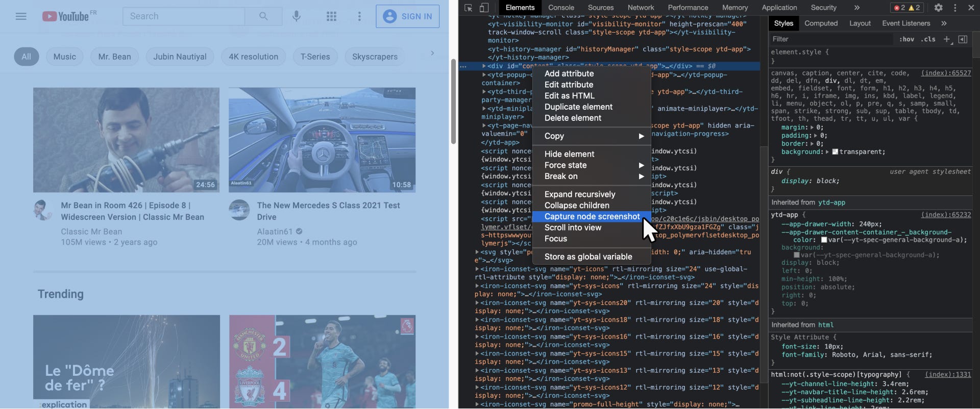Open YouTube settings three-dot menu
Screen dimensions: 980x409
pyautogui.click(x=359, y=16)
